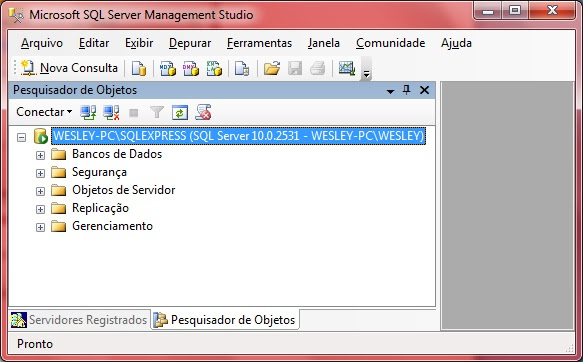Expand Objetos de Servidor node
This screenshot has height=362, width=583.
coord(40,191)
